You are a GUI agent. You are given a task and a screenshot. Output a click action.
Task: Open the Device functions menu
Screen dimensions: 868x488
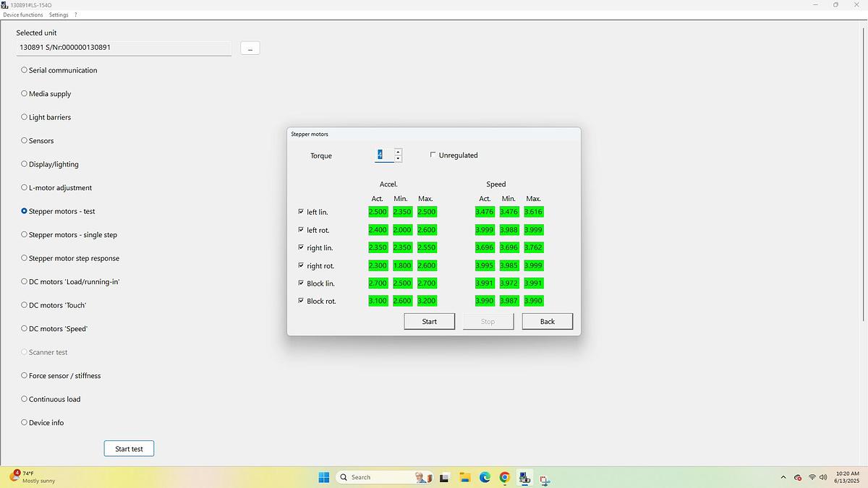pos(23,14)
